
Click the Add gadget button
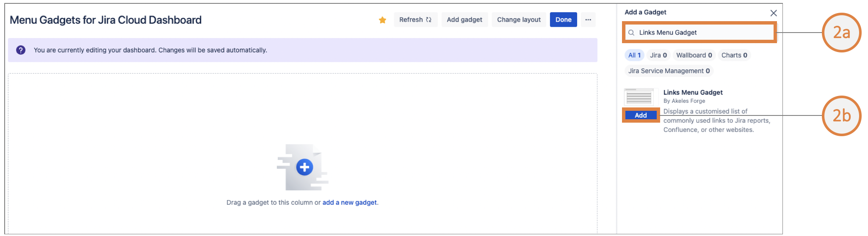464,20
